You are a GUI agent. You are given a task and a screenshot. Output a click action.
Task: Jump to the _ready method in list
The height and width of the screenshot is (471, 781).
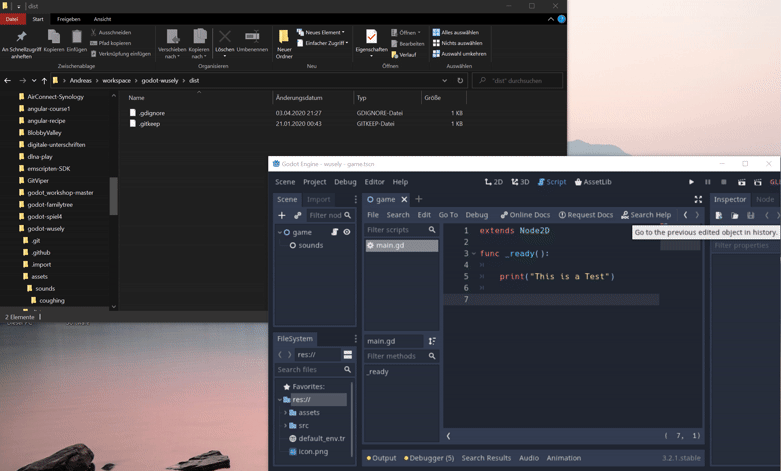point(378,371)
